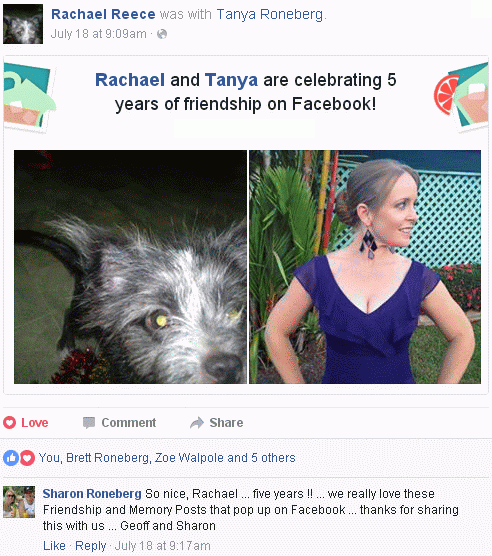492x556 pixels.
Task: Click the July 18 at 9:09am timestamp
Action: 99,34
